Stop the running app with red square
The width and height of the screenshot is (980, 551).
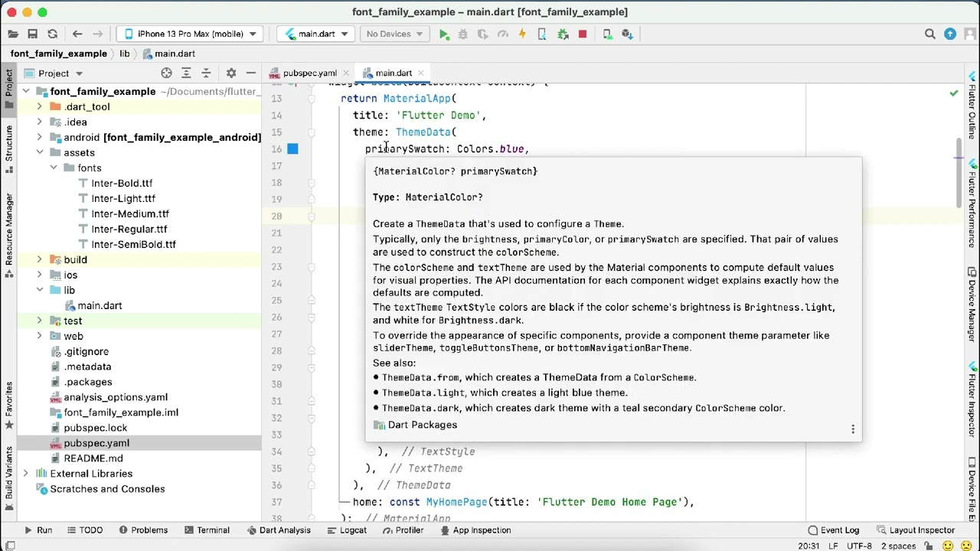point(582,34)
